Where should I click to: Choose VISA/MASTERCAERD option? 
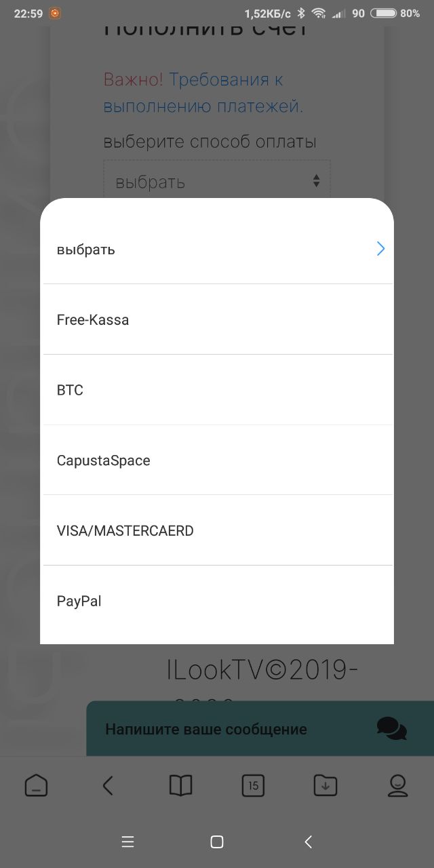coord(218,530)
